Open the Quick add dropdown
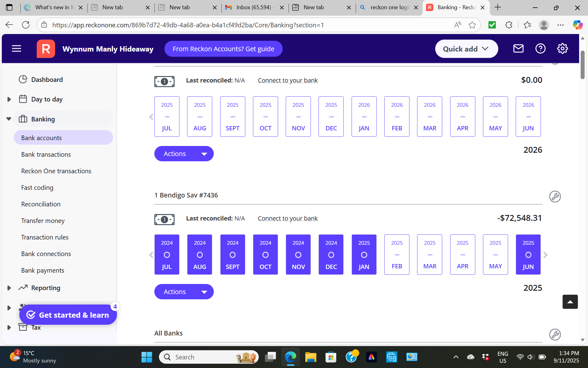This screenshot has width=588, height=368. (x=466, y=49)
